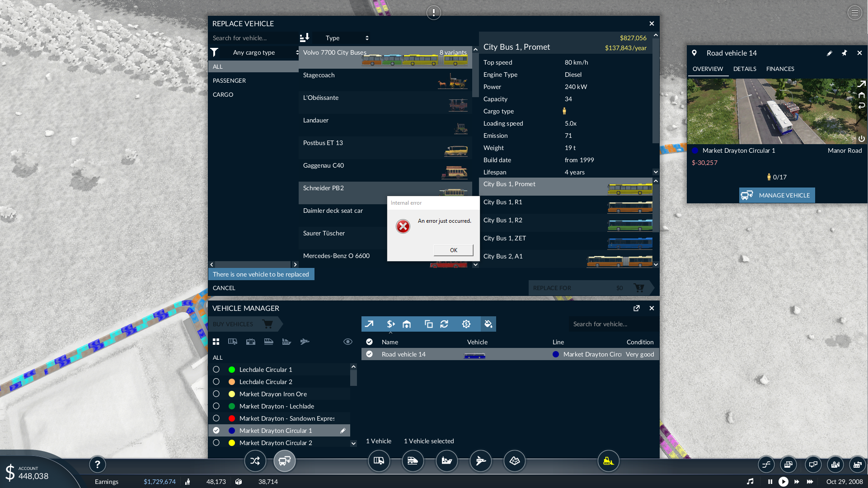
Task: Select the Lechdale Circular 1 line
Action: coord(266,369)
